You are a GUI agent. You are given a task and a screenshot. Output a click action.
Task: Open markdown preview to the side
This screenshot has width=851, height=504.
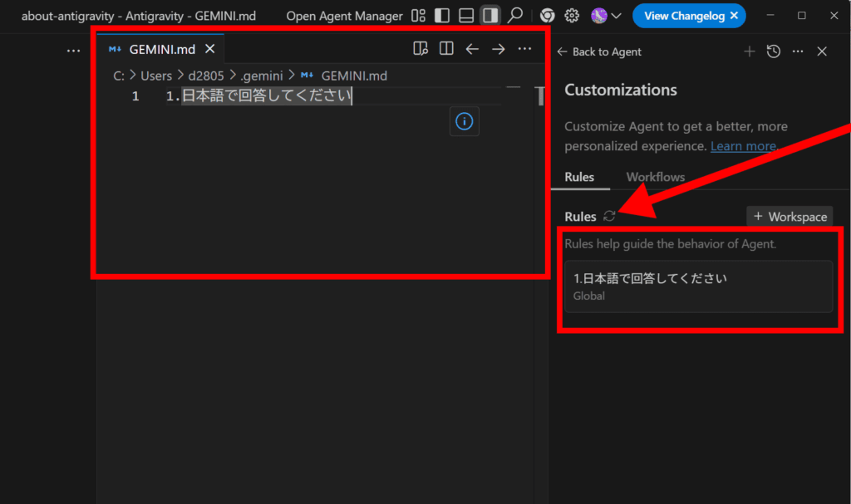point(421,49)
